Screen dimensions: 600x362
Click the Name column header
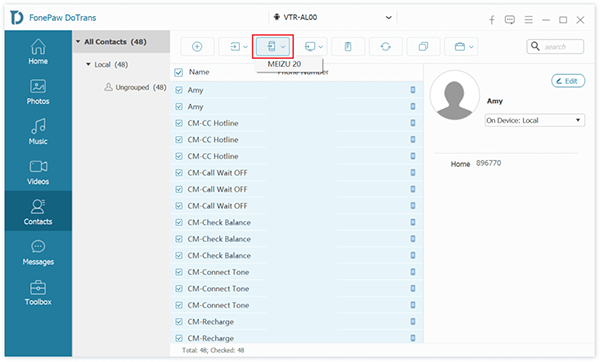[x=199, y=72]
